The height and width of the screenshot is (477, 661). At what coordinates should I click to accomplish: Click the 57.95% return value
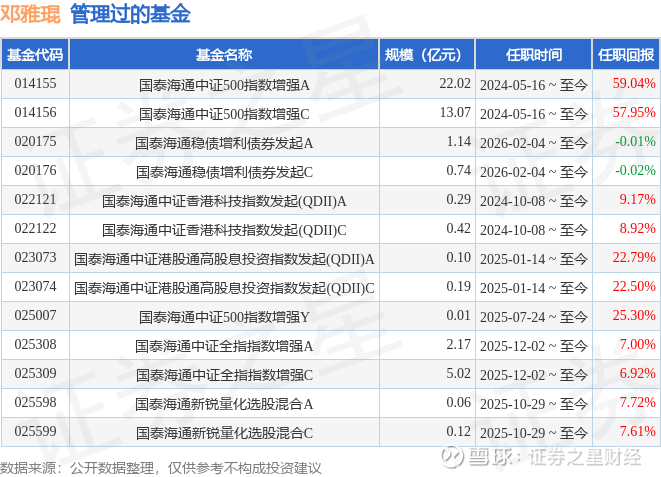coord(634,113)
